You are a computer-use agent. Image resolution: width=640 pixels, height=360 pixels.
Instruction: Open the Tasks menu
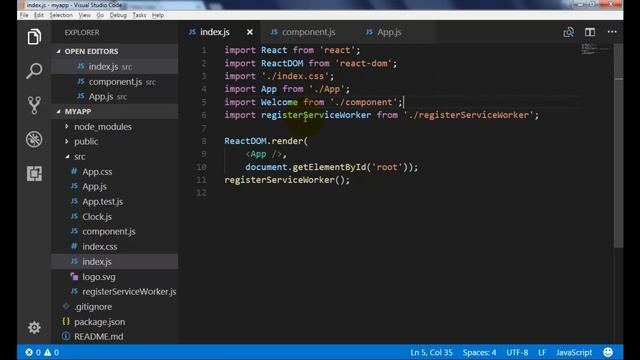pos(139,15)
